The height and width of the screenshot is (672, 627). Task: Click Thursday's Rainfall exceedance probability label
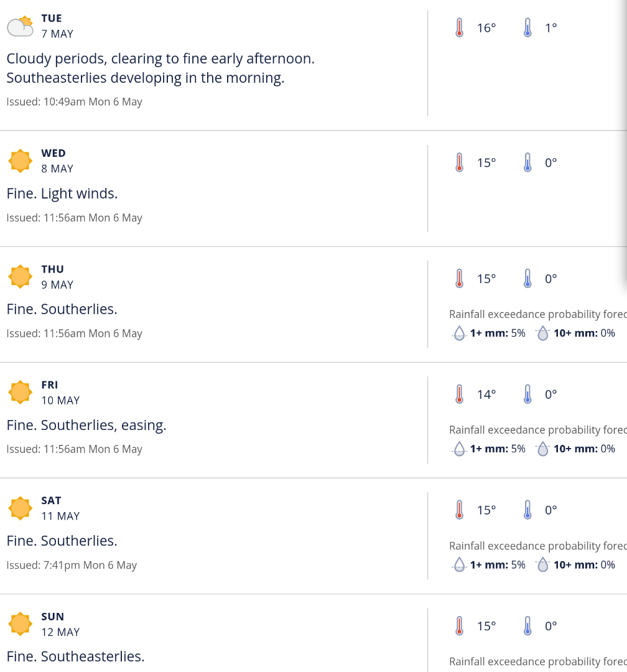(538, 314)
